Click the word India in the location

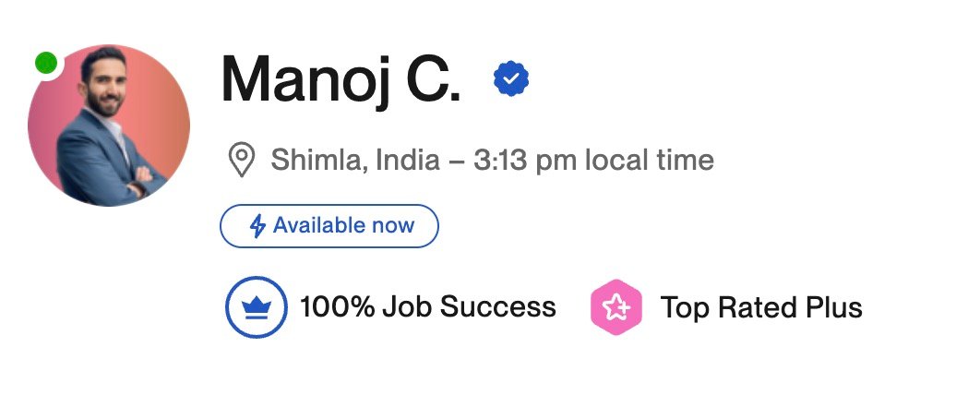tap(407, 162)
